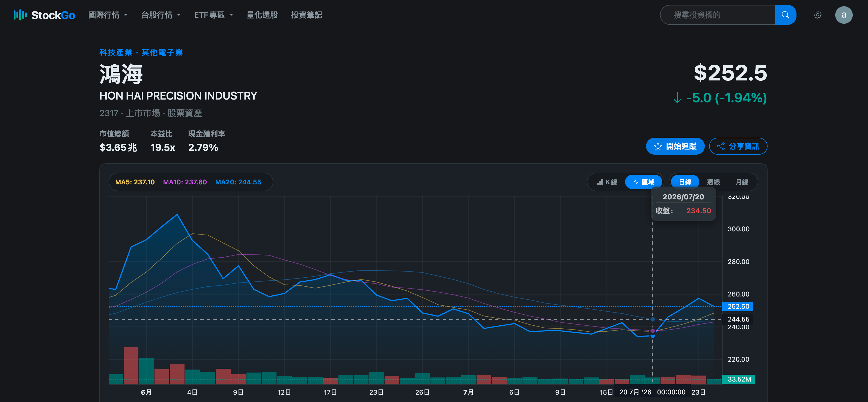Click the 開始追蹤 follow button
The width and height of the screenshot is (868, 402).
675,146
